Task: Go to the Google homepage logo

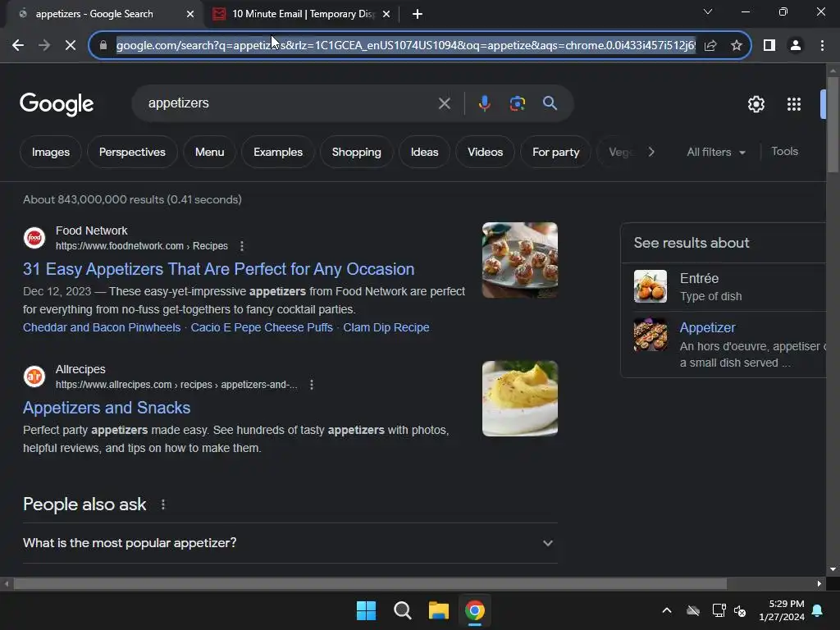Action: (x=57, y=104)
